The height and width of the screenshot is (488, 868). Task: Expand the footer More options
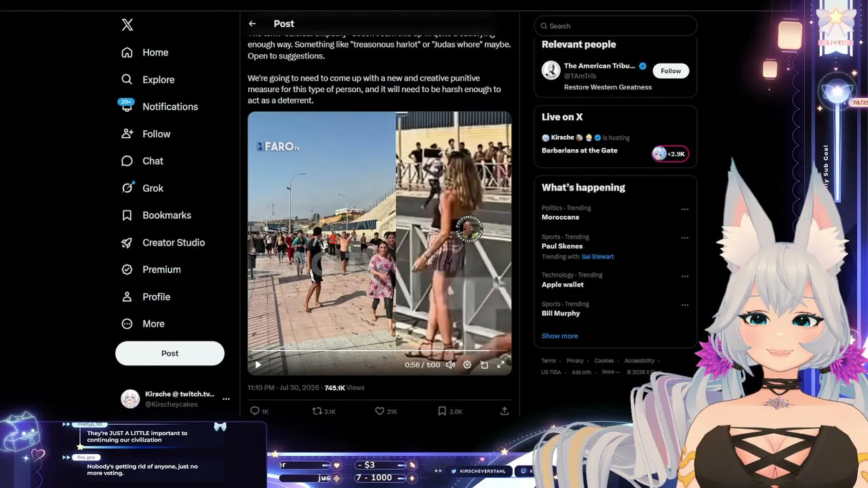point(610,372)
